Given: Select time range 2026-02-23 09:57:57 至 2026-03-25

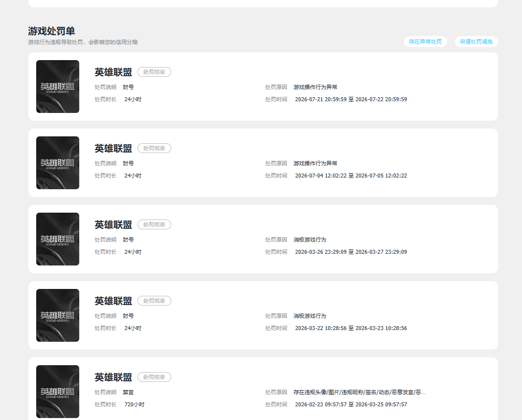Looking at the screenshot, I should (x=351, y=404).
